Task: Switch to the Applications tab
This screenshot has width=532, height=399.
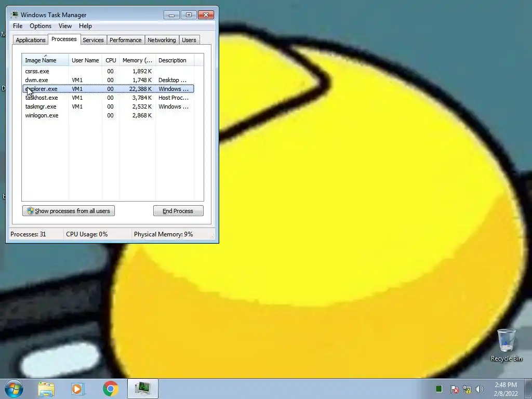Action: pos(31,40)
